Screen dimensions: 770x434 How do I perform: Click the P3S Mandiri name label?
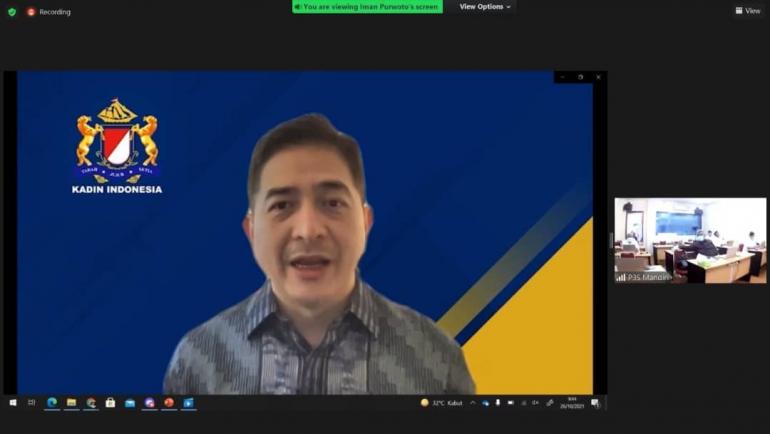click(644, 277)
